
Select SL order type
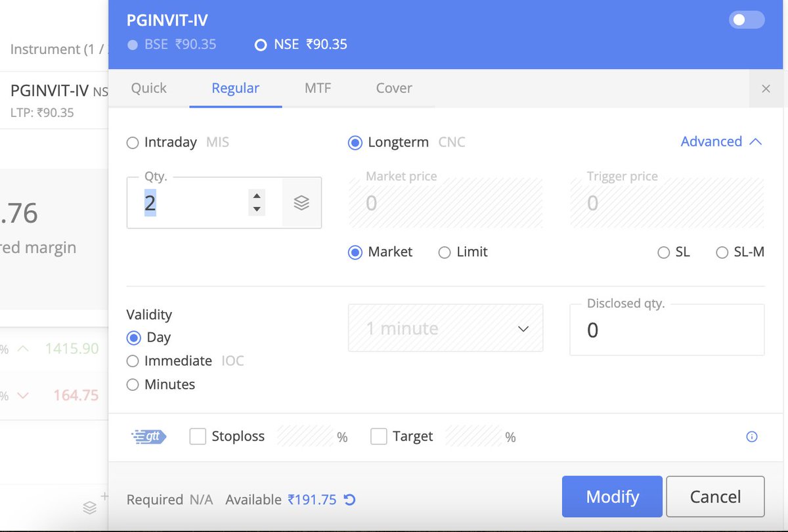click(663, 252)
